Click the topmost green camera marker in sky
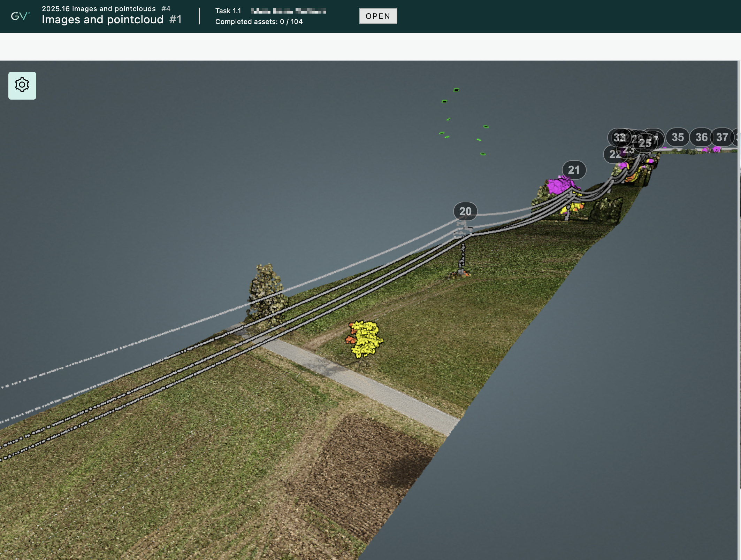This screenshot has width=741, height=560. (456, 90)
